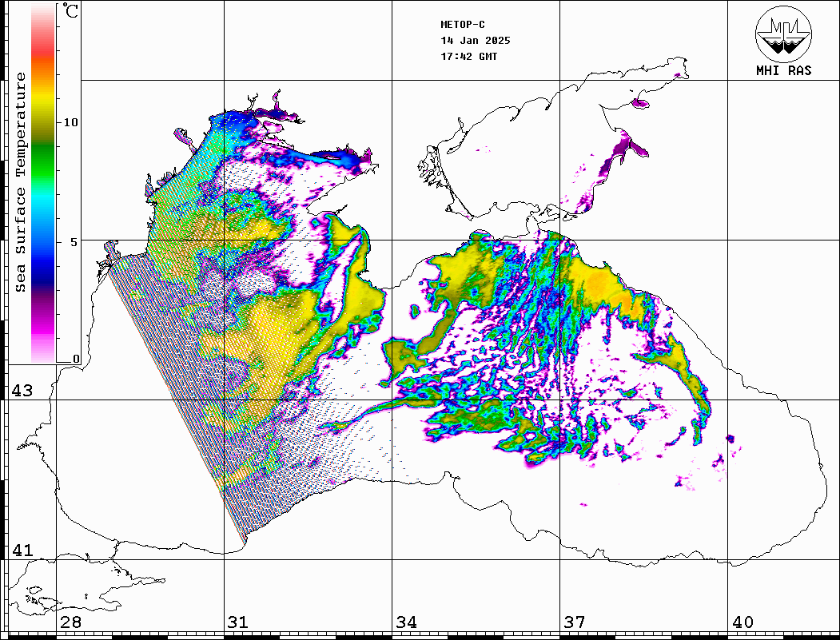Click the 'MHI RAS' caption text

tap(783, 70)
